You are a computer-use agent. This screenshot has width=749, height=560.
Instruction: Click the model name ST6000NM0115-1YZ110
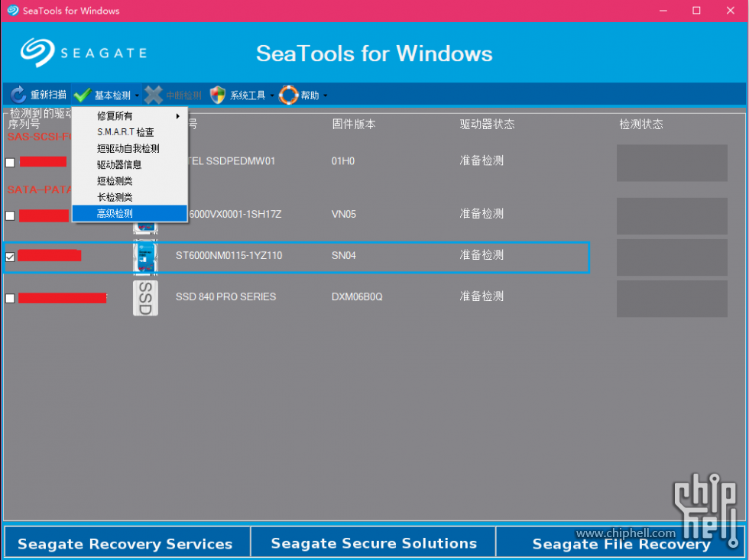pyautogui.click(x=229, y=255)
